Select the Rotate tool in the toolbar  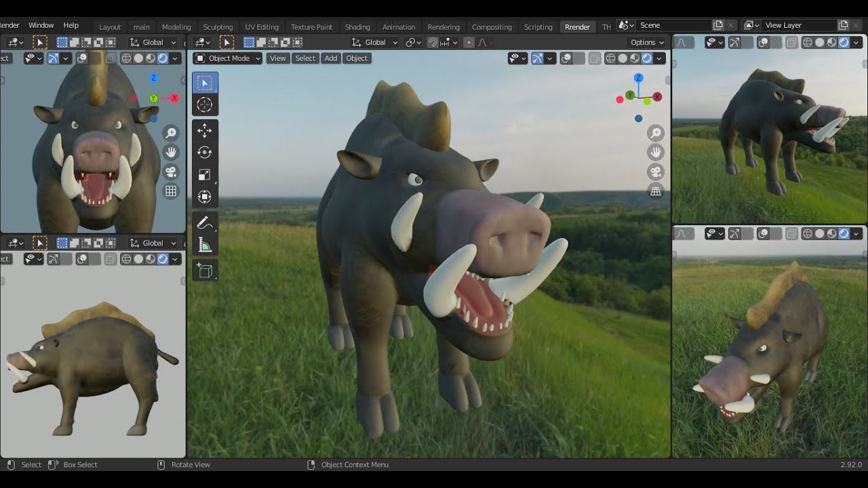(x=204, y=152)
